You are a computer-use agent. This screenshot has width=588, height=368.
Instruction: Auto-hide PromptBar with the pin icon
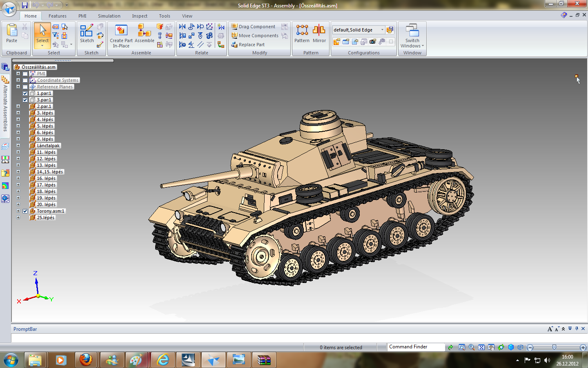click(x=577, y=329)
